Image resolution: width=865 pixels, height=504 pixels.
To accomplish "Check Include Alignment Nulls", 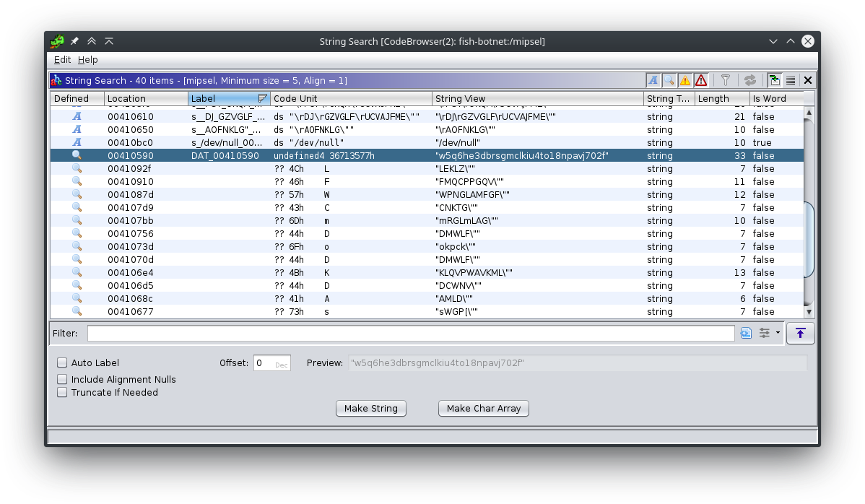I will (62, 380).
